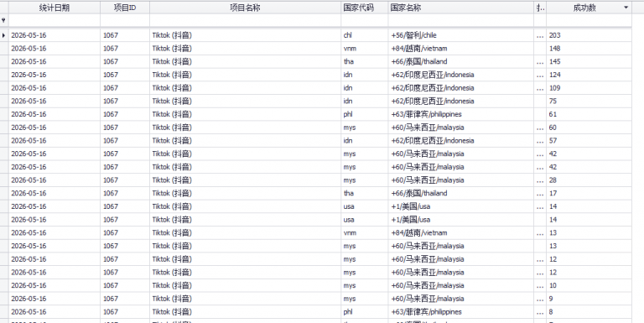Click the success count 10 cell
Viewport: 644px width, 323px height.
pyautogui.click(x=589, y=285)
